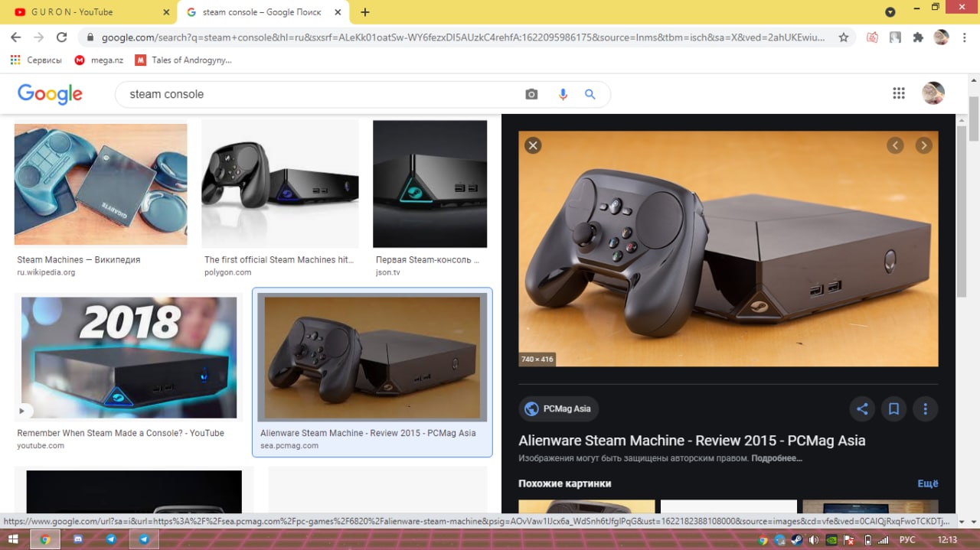Open 'The first official Steam Machines' link
Image resolution: width=980 pixels, height=550 pixels.
pos(279,260)
